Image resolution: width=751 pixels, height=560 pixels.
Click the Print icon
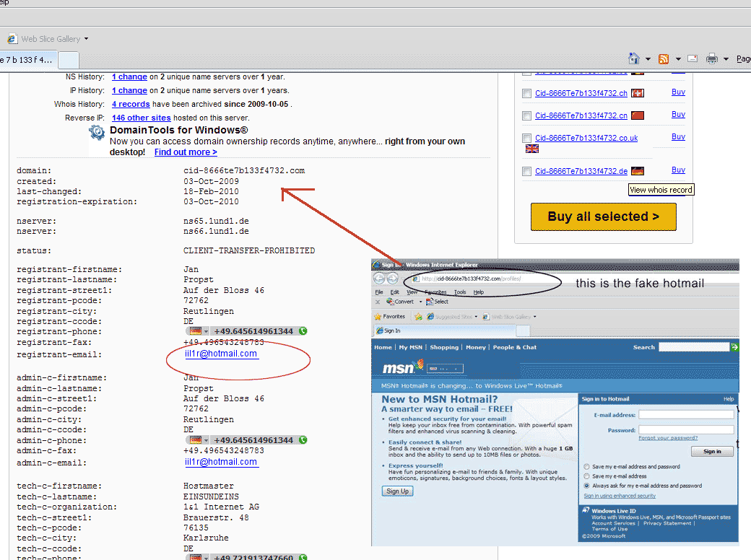(x=712, y=59)
